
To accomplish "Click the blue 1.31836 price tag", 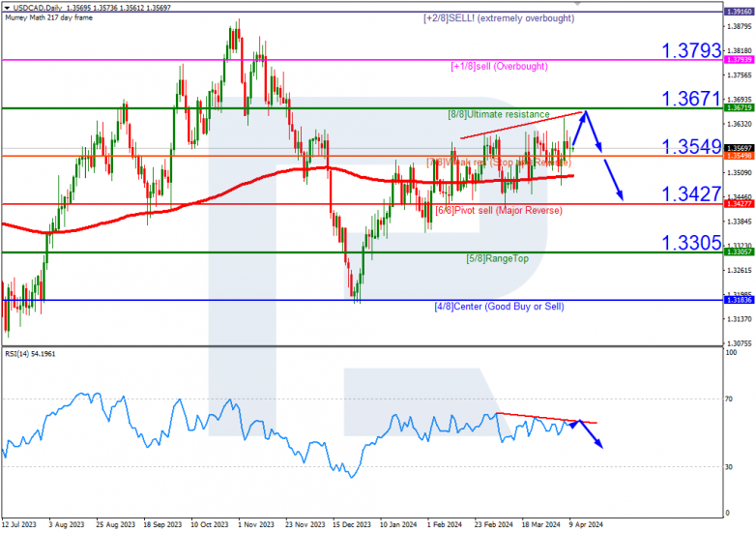I will click(739, 300).
